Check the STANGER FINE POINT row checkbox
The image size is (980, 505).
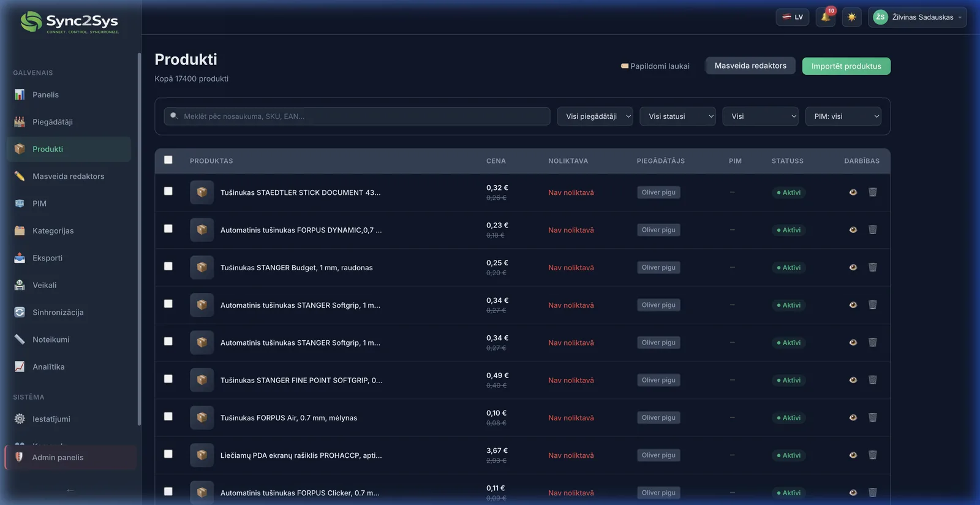click(168, 379)
